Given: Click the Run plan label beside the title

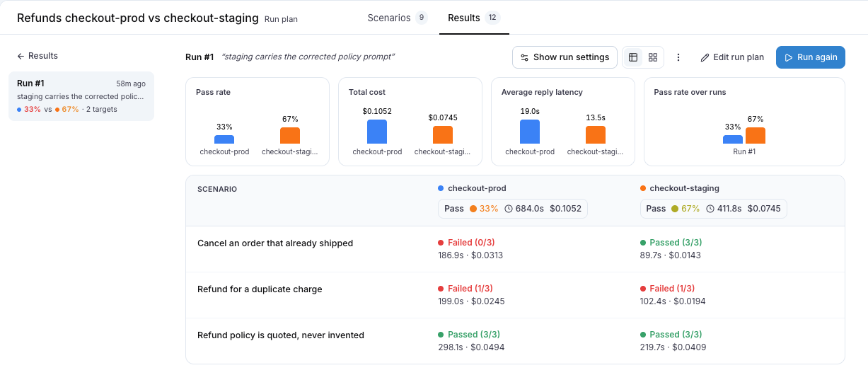Looking at the screenshot, I should 281,19.
